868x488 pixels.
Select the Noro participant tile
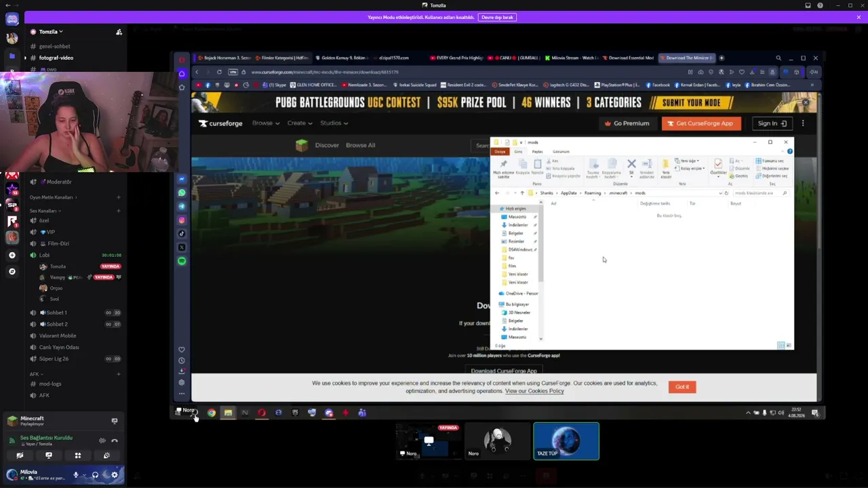coord(497,441)
